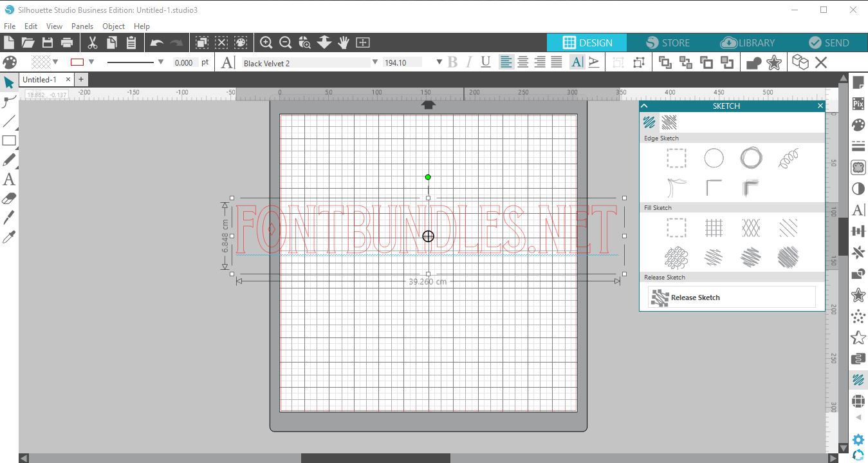The width and height of the screenshot is (868, 463).
Task: Open the STORE view
Action: pyautogui.click(x=667, y=43)
